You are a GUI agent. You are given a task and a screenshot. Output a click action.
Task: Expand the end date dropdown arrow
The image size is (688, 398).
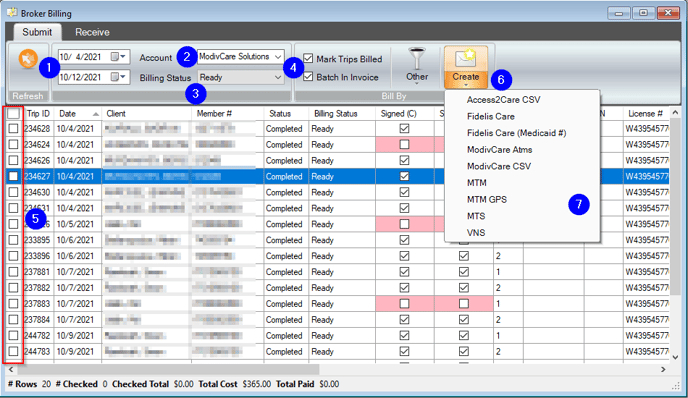coord(123,77)
